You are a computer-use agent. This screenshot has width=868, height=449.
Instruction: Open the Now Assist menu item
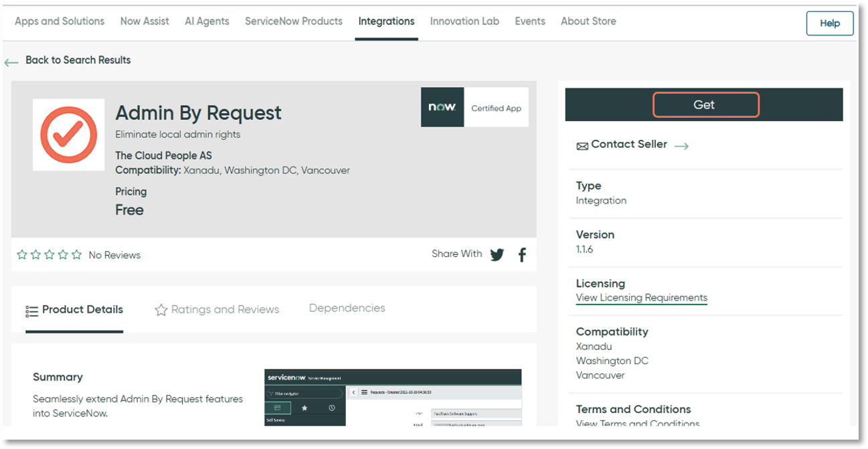coord(145,21)
